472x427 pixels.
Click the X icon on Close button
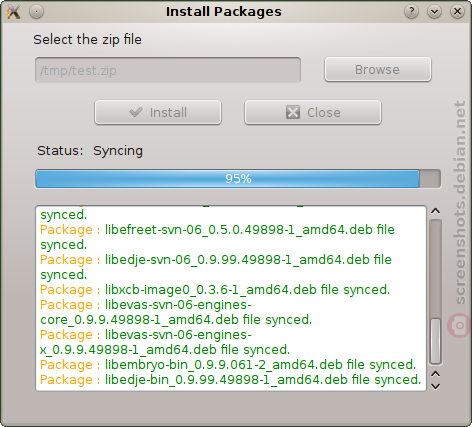coord(293,112)
